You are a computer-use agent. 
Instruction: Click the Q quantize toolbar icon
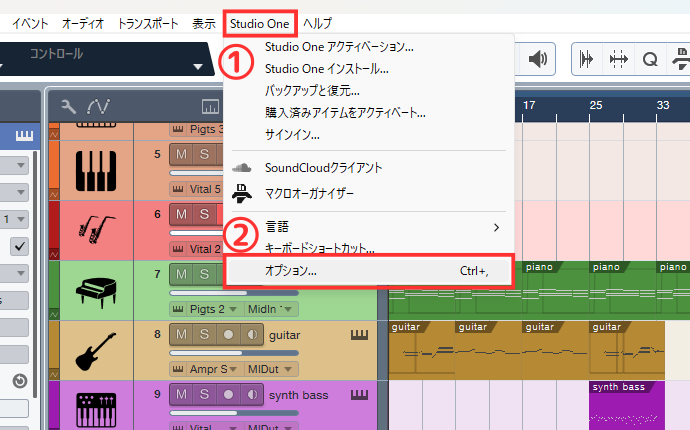[650, 59]
